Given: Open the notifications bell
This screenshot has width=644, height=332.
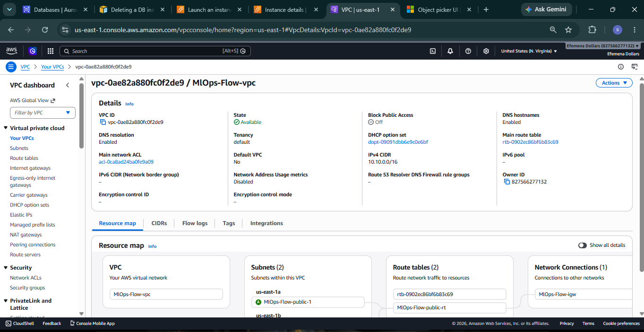Looking at the screenshot, I should pos(450,51).
